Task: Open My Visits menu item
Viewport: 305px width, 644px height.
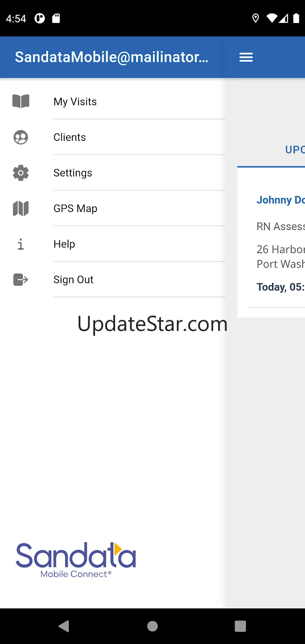Action: point(113,102)
